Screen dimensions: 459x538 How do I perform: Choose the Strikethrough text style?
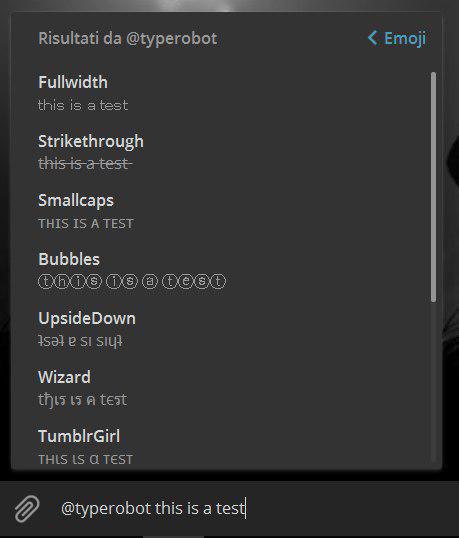pyautogui.click(x=220, y=152)
